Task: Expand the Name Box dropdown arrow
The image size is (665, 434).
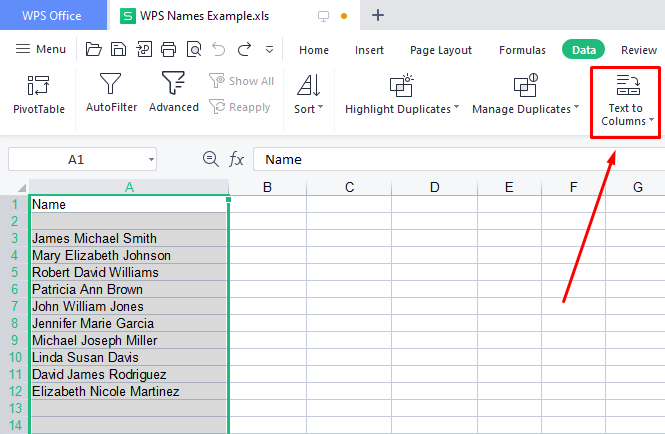Action: click(x=151, y=160)
